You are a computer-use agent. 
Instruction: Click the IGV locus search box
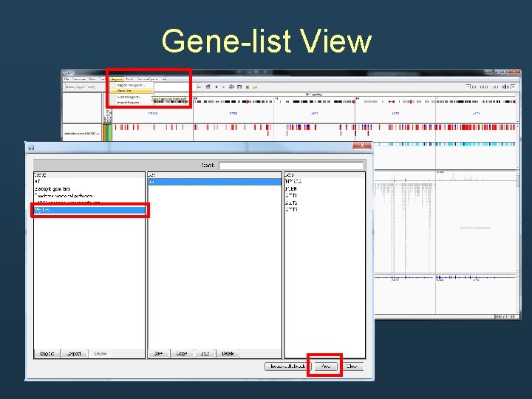(174, 87)
